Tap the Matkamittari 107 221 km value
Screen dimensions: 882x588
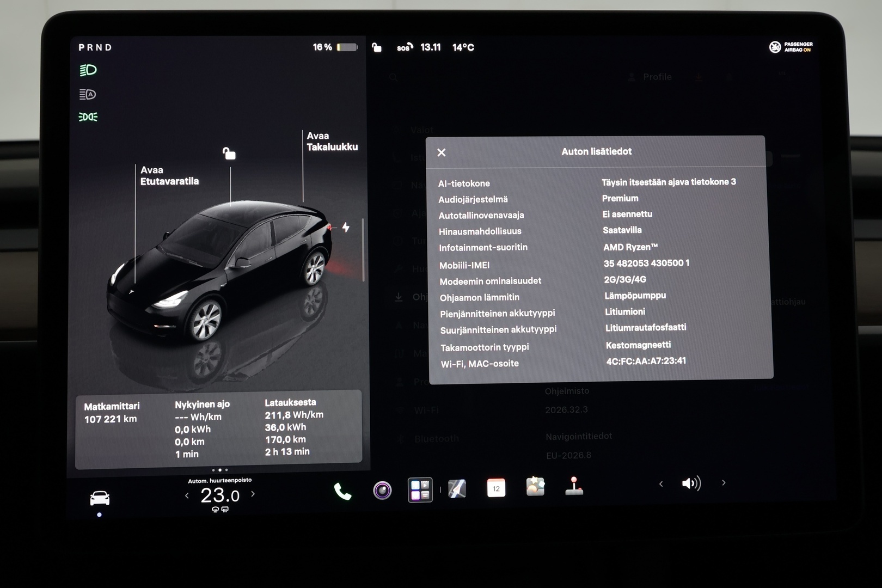(x=111, y=419)
